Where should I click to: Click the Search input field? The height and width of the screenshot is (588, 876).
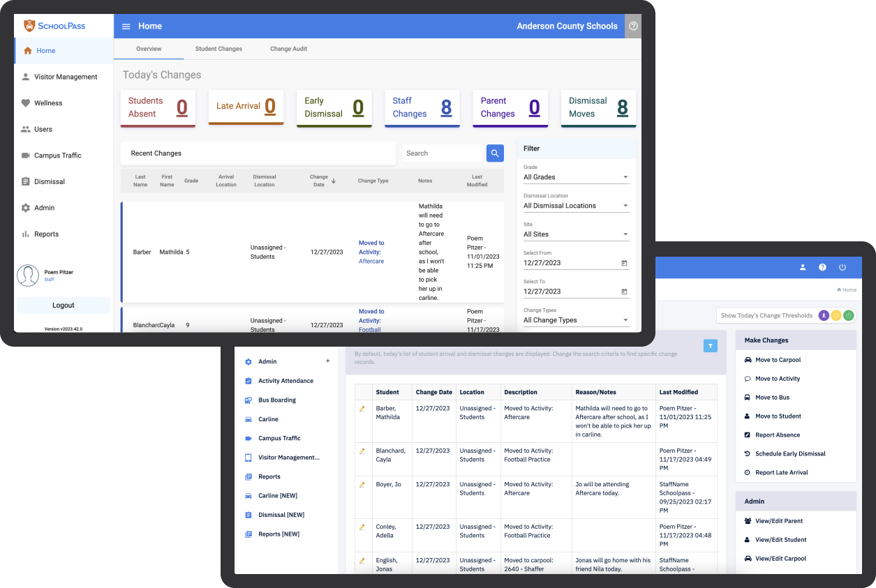point(443,153)
